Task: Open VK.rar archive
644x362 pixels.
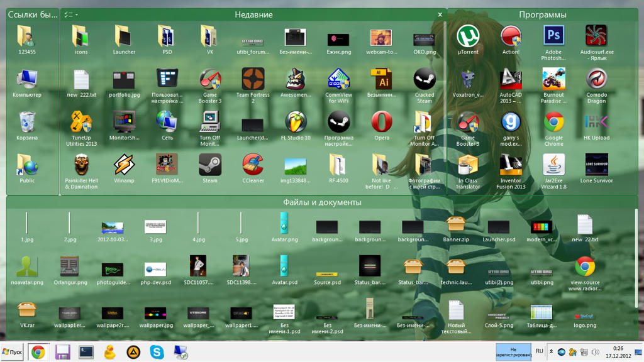Action: 27,314
